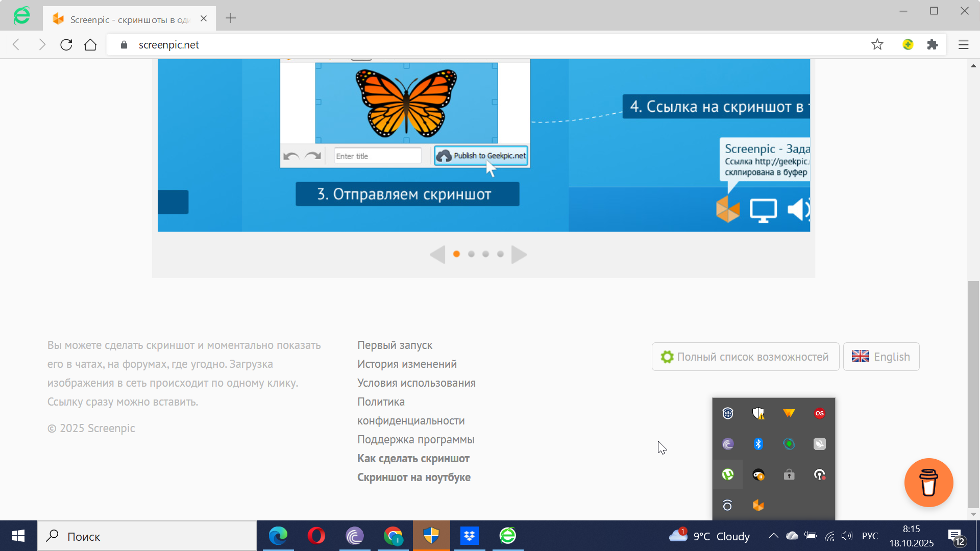This screenshot has width=980, height=551.
Task: Click the bookmark star icon
Action: (x=877, y=44)
